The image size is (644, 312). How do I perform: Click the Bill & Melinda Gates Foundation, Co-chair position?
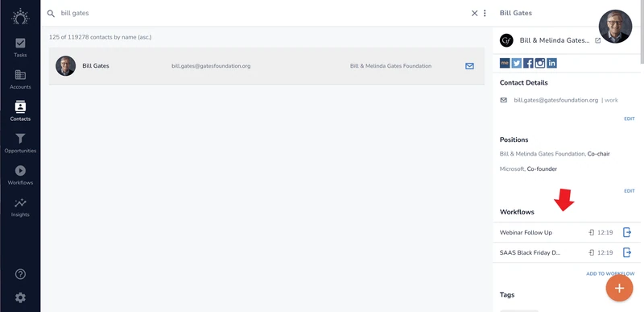[x=555, y=154]
